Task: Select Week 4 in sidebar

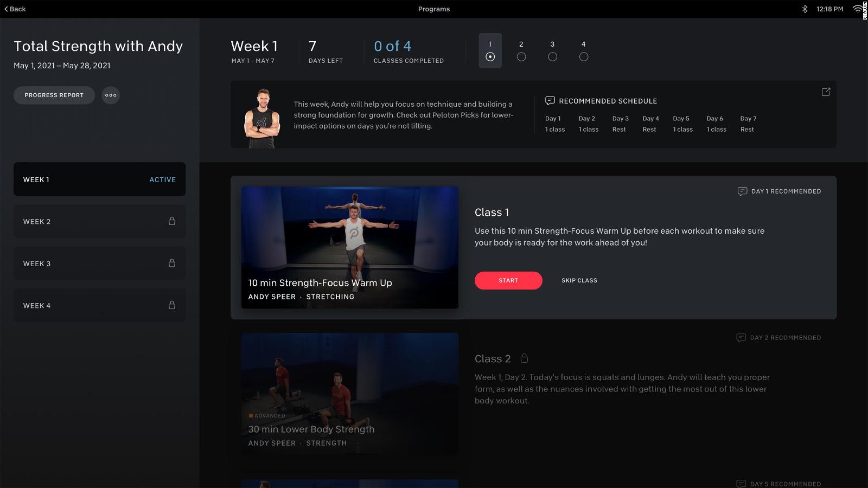Action: click(99, 305)
